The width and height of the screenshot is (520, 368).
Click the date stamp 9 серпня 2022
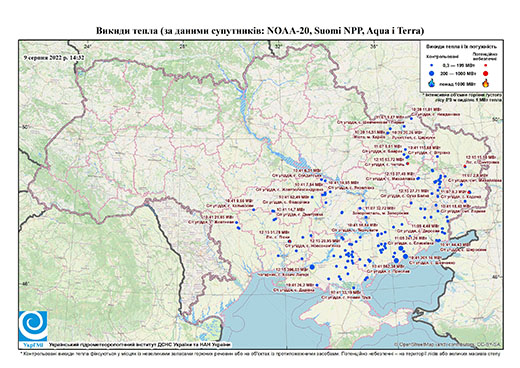click(x=54, y=58)
